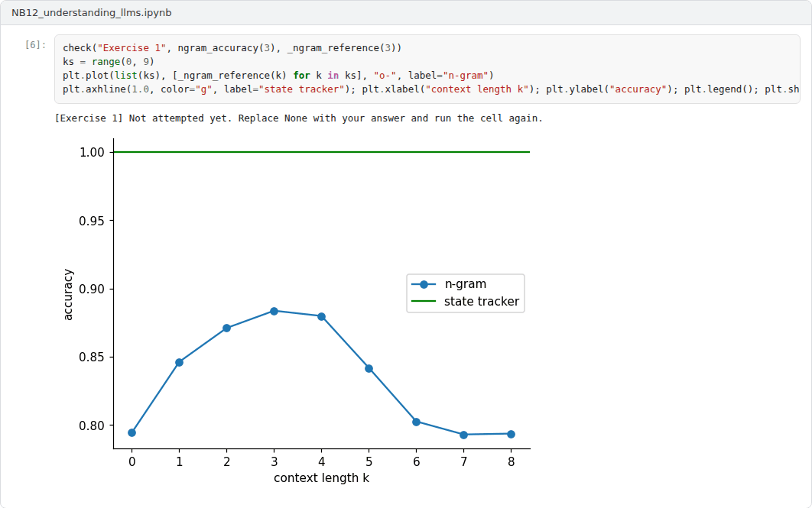The width and height of the screenshot is (812, 508).
Task: Click the check("Exercise 1" code line
Action: pyautogui.click(x=232, y=48)
